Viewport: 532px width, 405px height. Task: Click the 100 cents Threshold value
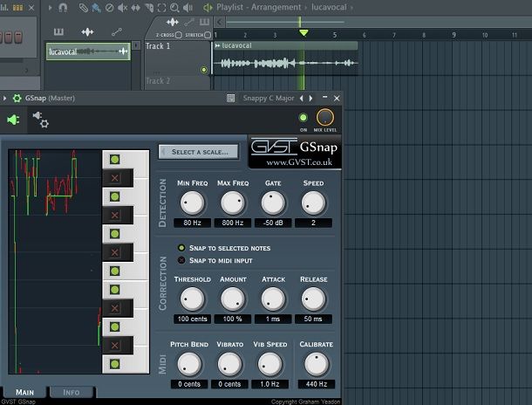point(193,319)
